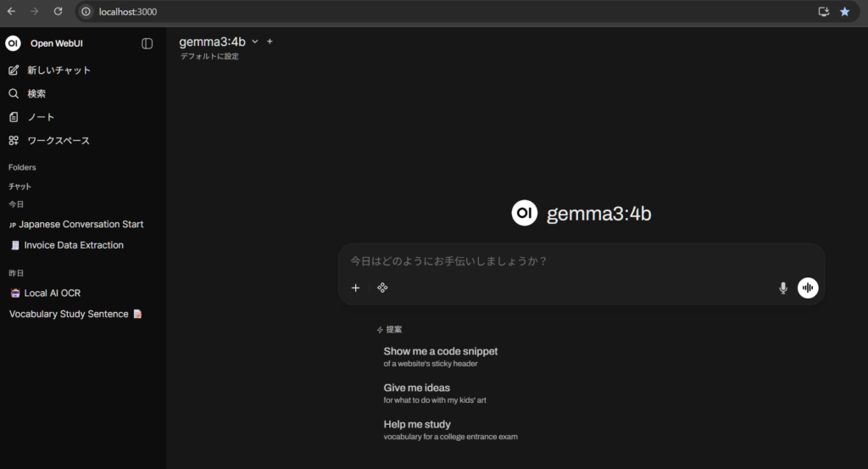Viewport: 868px width, 469px height.
Task: Open 検索 search in the sidebar
Action: coord(36,93)
